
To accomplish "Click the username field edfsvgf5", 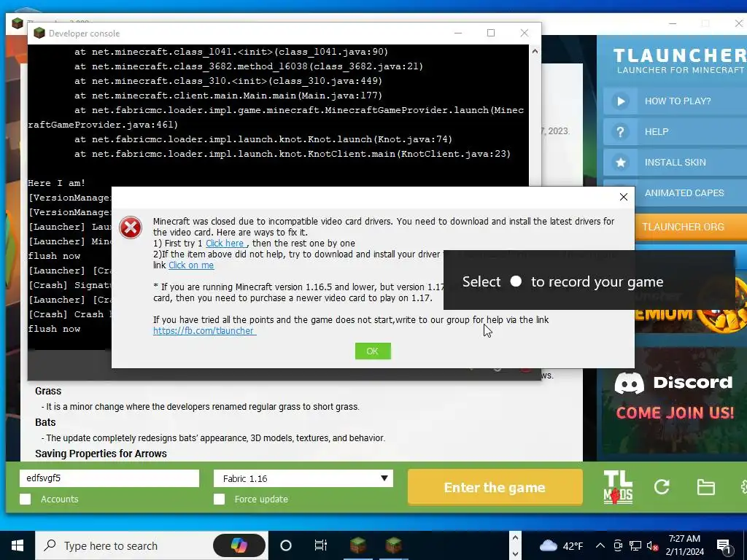I will point(109,478).
